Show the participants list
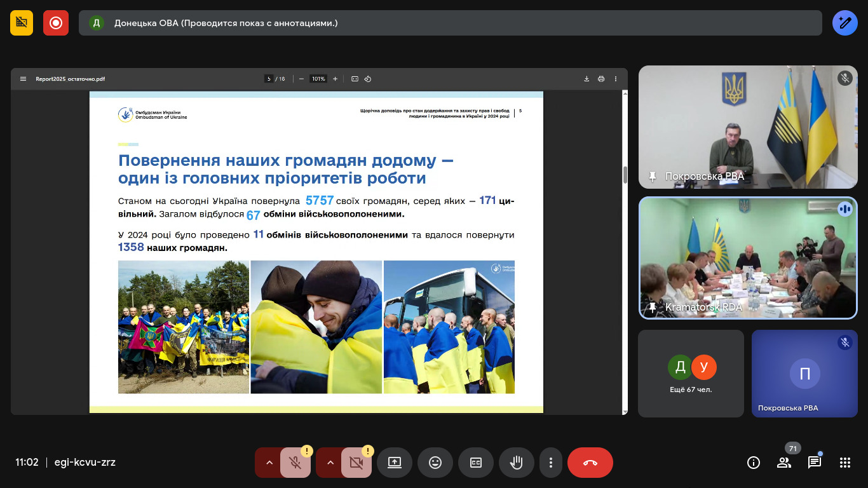868x488 pixels. tap(784, 463)
